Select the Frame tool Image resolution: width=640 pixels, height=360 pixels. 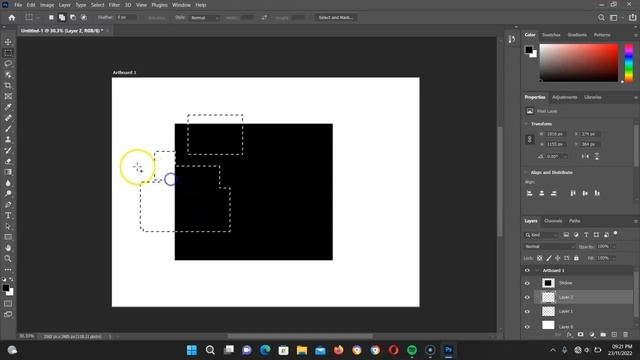click(x=8, y=96)
